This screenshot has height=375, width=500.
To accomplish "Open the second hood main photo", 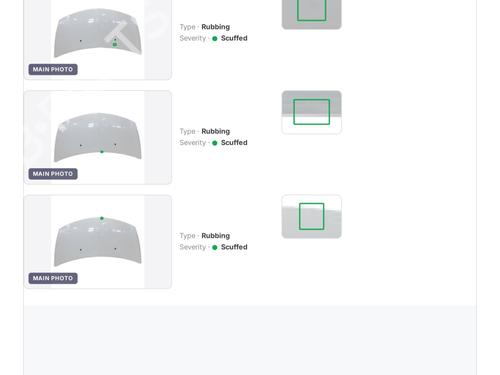I will (98, 137).
